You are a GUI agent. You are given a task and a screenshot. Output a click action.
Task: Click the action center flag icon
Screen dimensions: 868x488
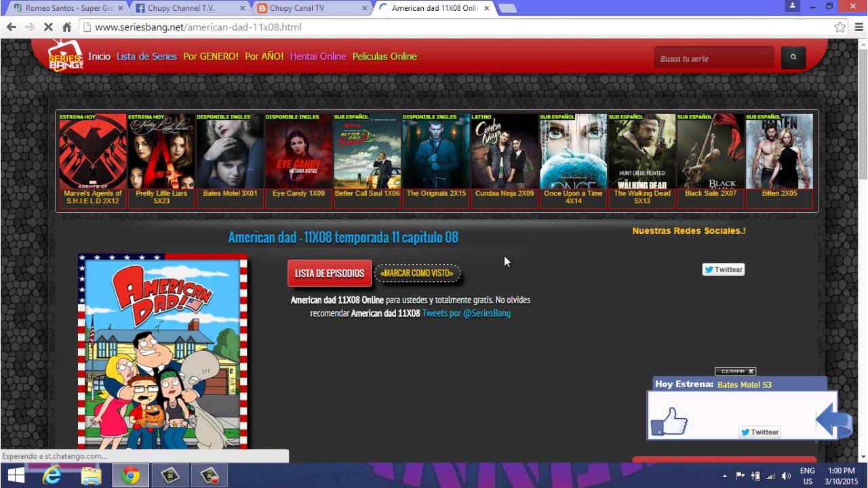pos(741,476)
